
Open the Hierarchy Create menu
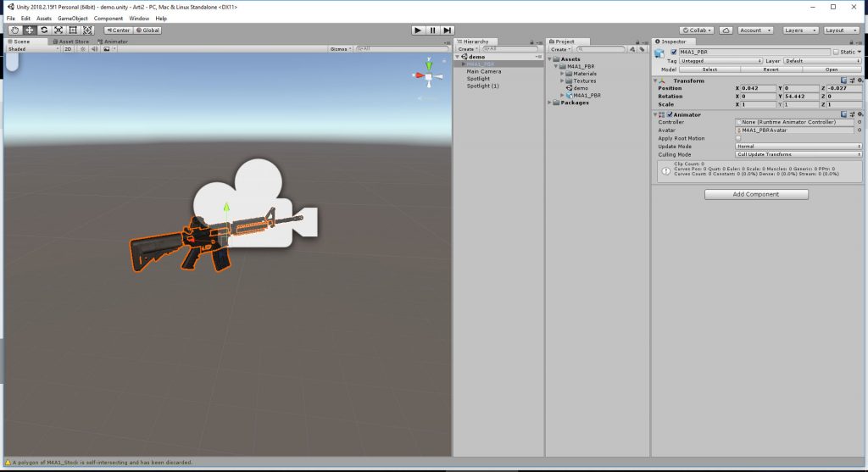(x=468, y=49)
